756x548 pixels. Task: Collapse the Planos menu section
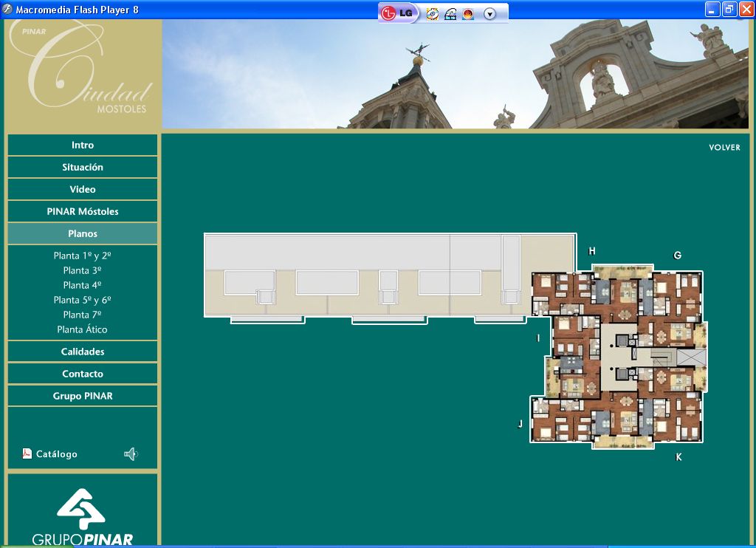[83, 234]
